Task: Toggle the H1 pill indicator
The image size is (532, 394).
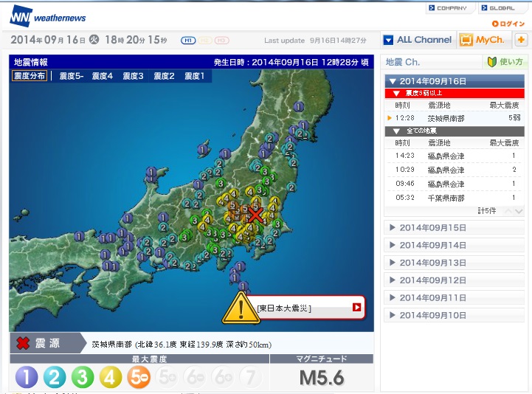Action: point(188,40)
